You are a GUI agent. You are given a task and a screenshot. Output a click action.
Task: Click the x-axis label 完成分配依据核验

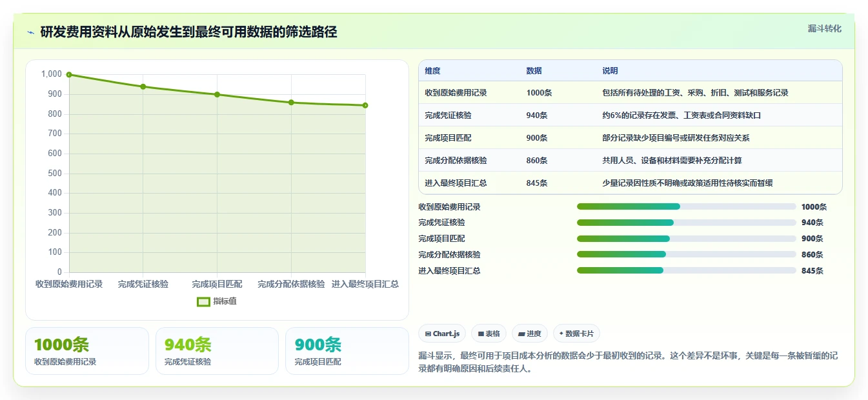pos(291,285)
